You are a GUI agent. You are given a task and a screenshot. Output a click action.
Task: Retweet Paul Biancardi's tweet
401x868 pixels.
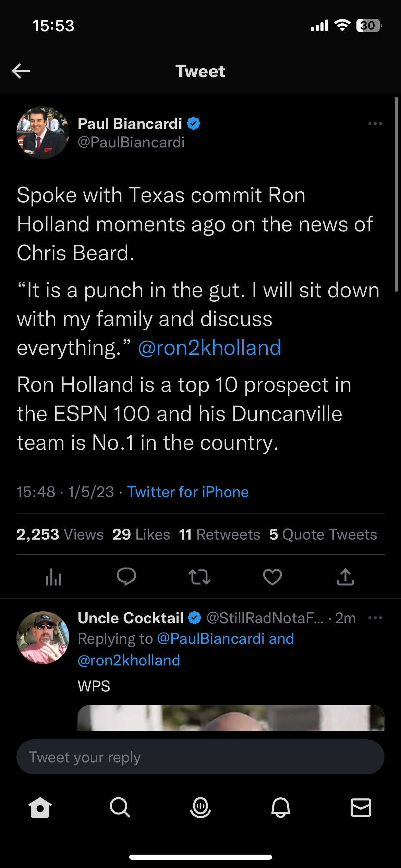tap(199, 577)
